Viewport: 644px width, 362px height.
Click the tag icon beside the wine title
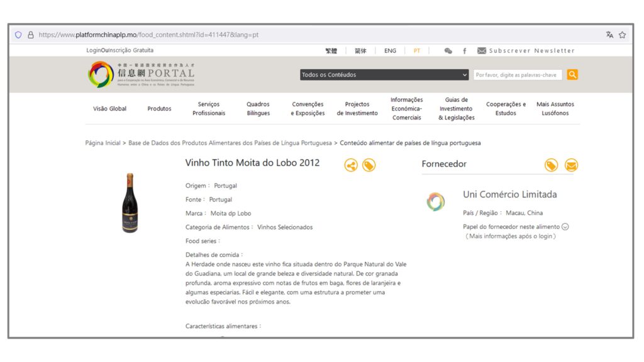pyautogui.click(x=369, y=165)
